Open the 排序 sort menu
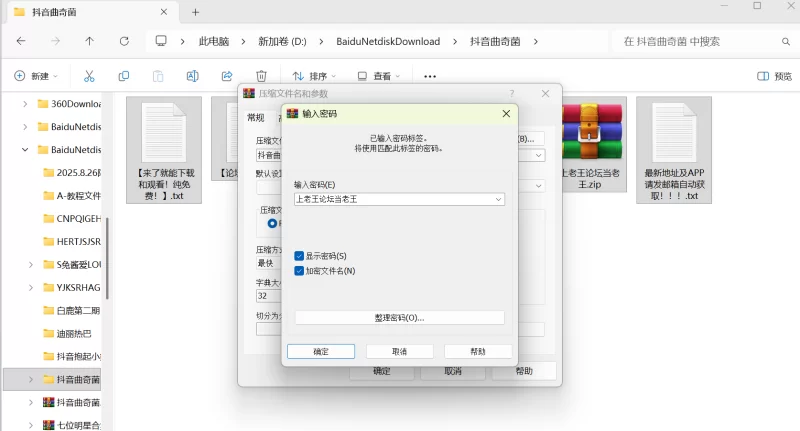The image size is (800, 431). click(x=314, y=76)
